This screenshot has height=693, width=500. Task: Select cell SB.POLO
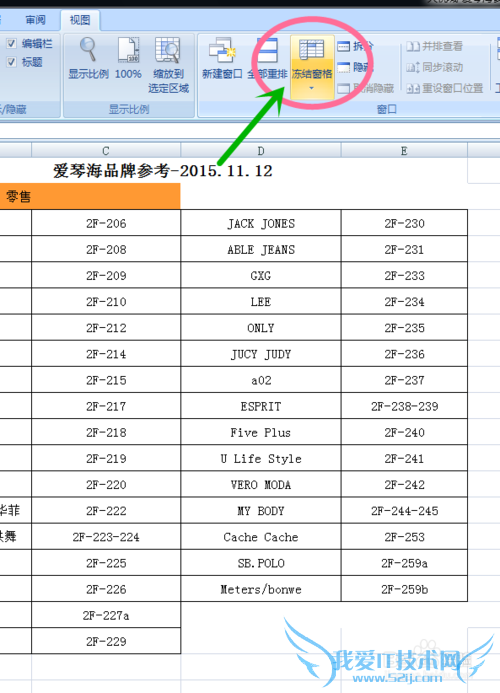(x=261, y=562)
